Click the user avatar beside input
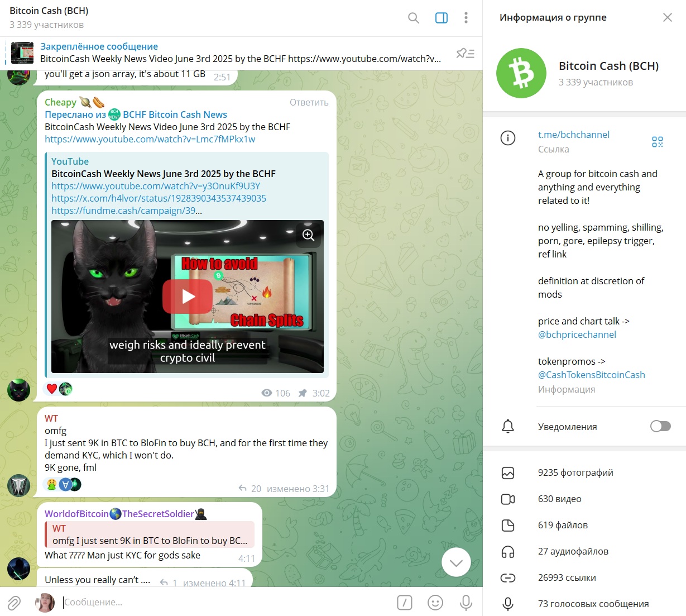The image size is (686, 616). pyautogui.click(x=45, y=602)
